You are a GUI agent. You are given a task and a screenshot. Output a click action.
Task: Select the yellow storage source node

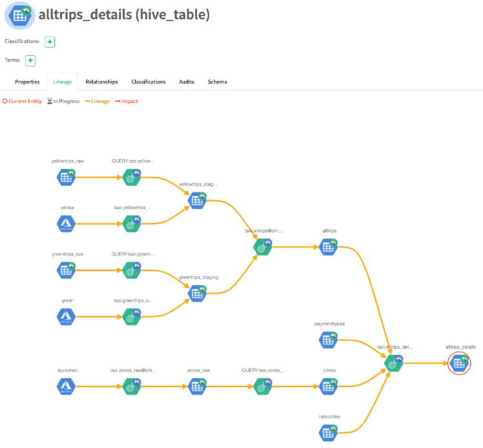(x=66, y=224)
